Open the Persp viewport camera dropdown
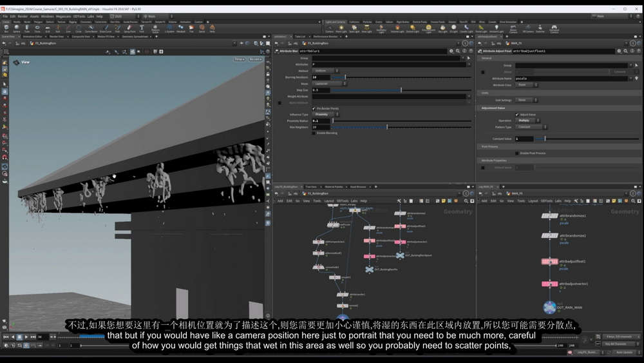This screenshot has width=644, height=363. tap(240, 59)
